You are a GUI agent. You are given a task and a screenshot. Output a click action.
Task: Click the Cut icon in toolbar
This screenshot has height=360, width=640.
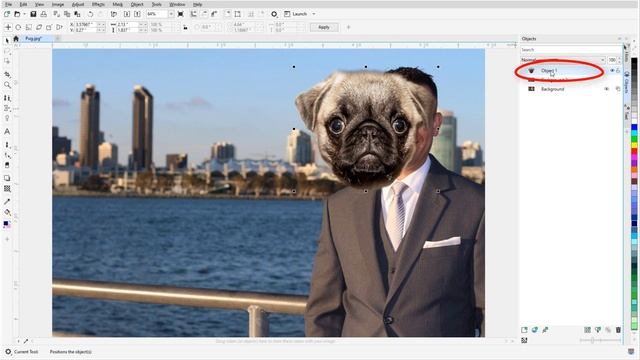(x=56, y=14)
